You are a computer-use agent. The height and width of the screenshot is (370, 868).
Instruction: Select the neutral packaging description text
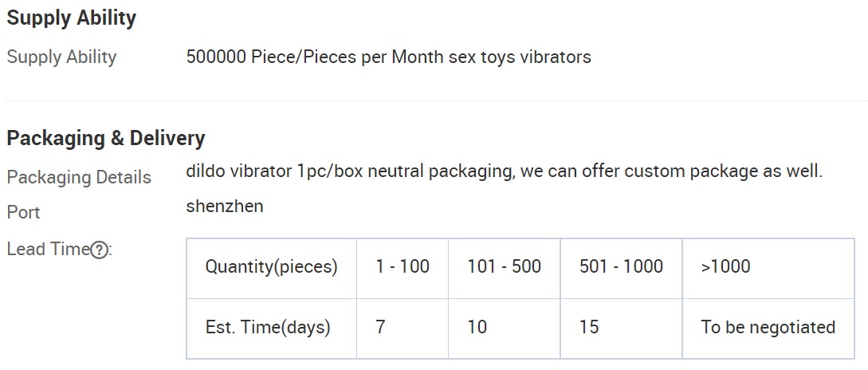click(505, 171)
